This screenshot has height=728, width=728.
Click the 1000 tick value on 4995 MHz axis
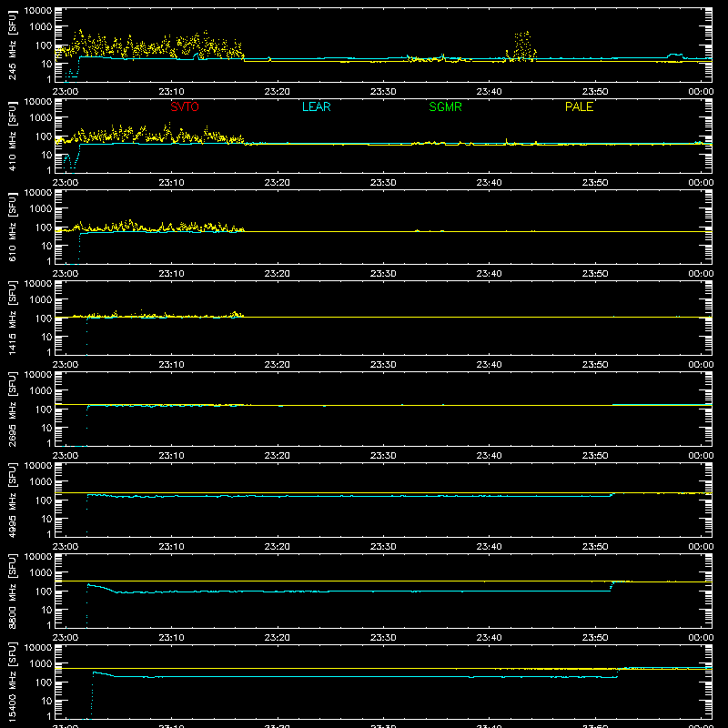coord(41,482)
